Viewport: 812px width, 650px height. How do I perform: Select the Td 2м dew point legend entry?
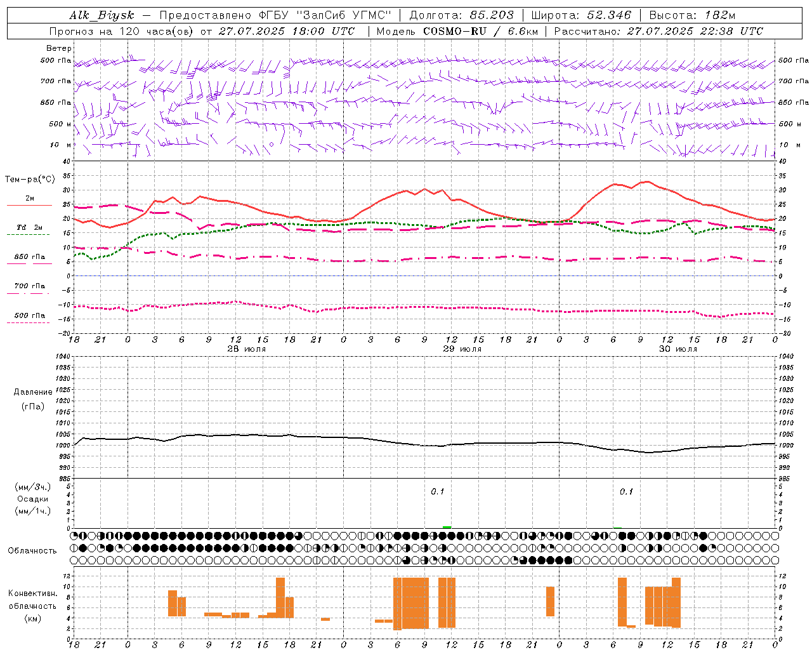pyautogui.click(x=30, y=227)
